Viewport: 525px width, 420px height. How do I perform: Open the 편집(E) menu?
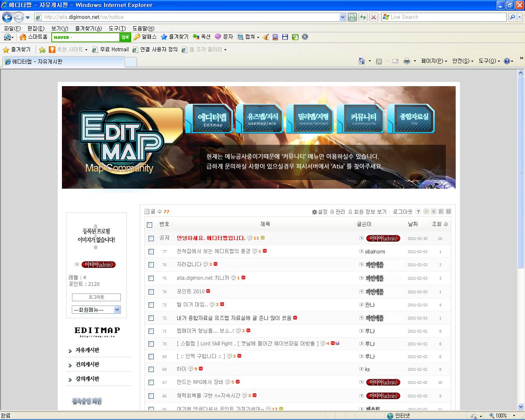pyautogui.click(x=36, y=28)
